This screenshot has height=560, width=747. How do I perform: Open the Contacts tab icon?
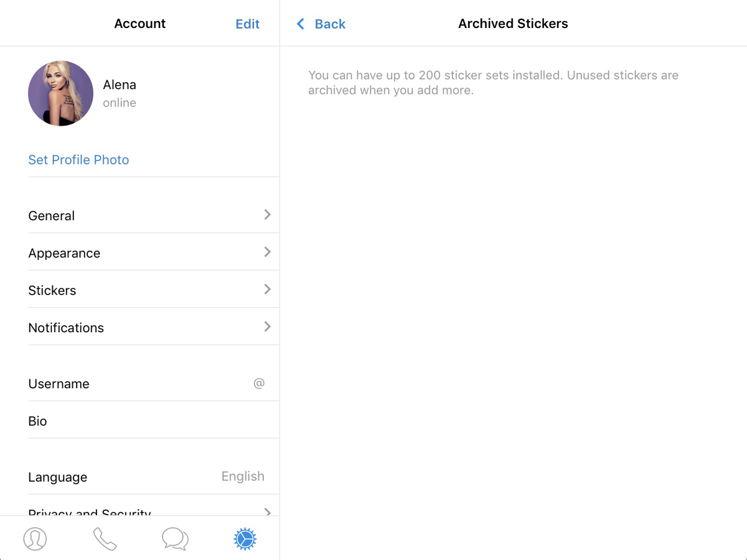[35, 539]
